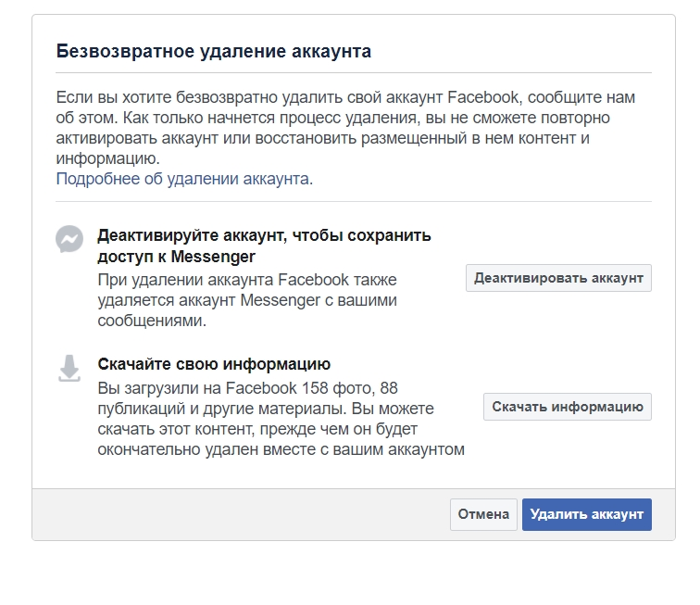Click the Скачайте свою информацию heading
This screenshot has height=605, width=700.
point(214,364)
